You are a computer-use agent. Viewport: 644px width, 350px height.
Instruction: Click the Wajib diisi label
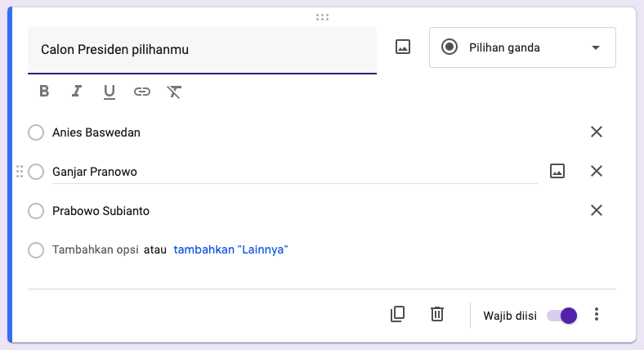[x=510, y=316]
